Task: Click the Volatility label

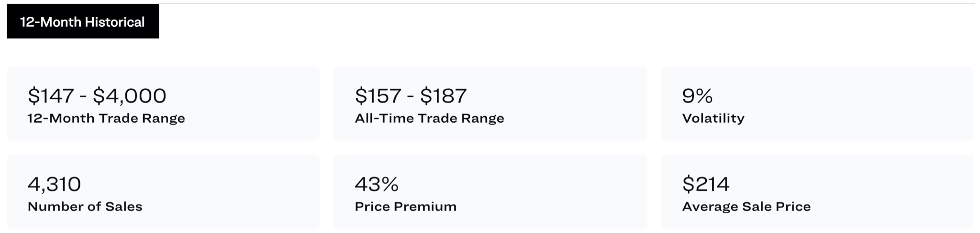Action: [x=713, y=118]
